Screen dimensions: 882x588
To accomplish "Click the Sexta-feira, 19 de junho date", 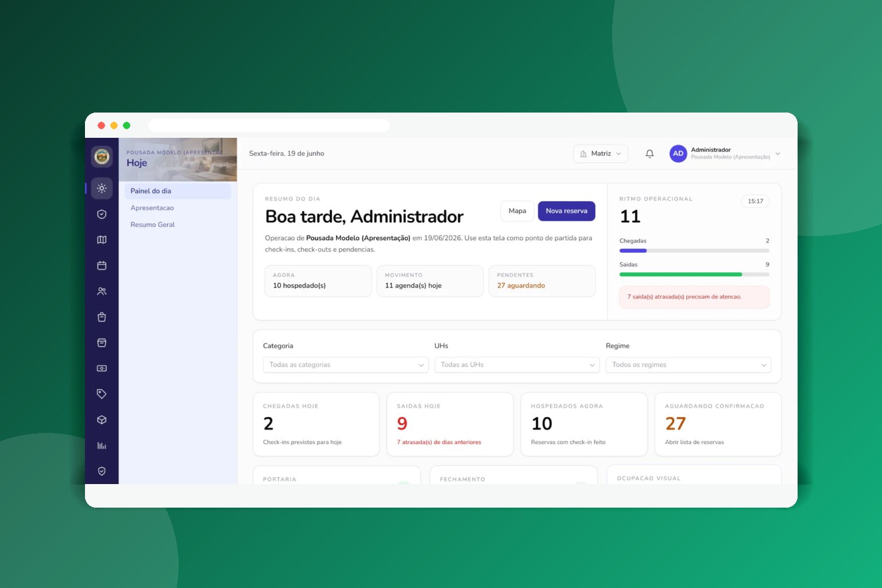I will [287, 153].
